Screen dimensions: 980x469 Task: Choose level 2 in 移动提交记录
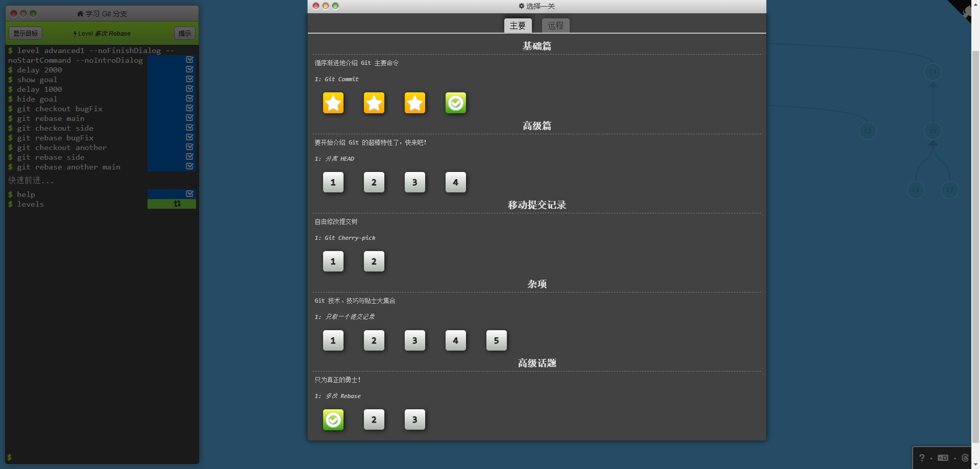(374, 261)
